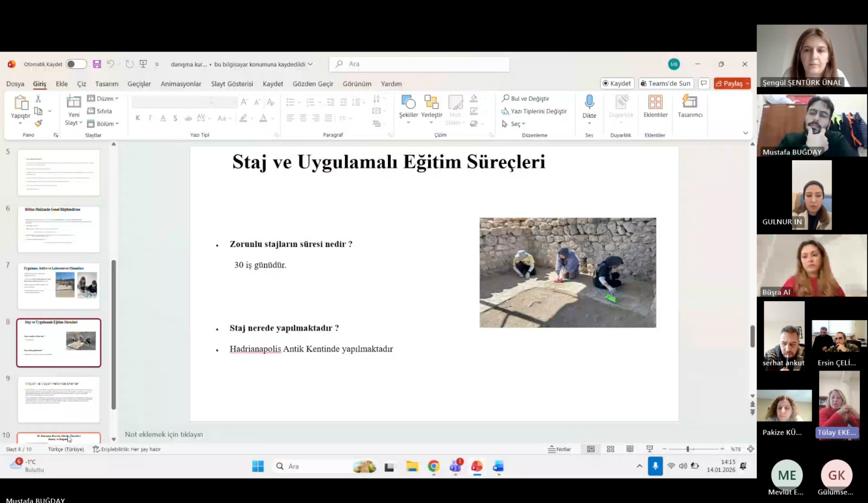The height and width of the screenshot is (503, 868).
Task: Click the zoom slider in status bar
Action: pyautogui.click(x=688, y=449)
